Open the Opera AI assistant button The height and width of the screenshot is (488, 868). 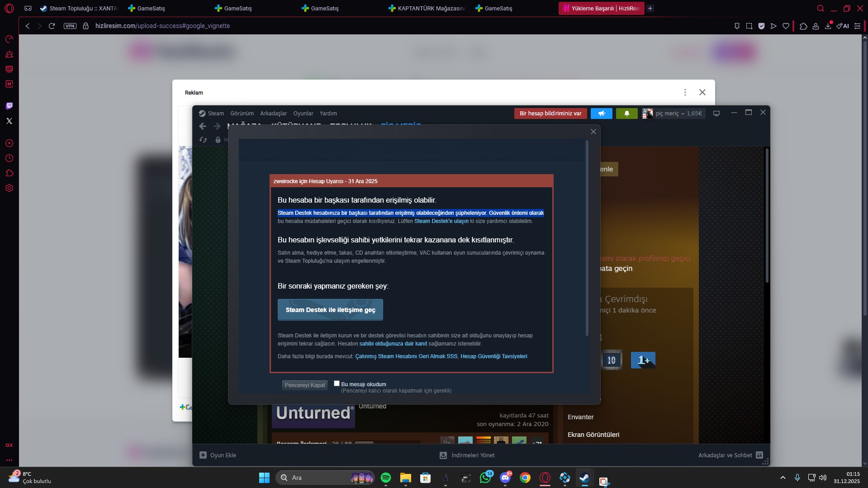click(842, 26)
